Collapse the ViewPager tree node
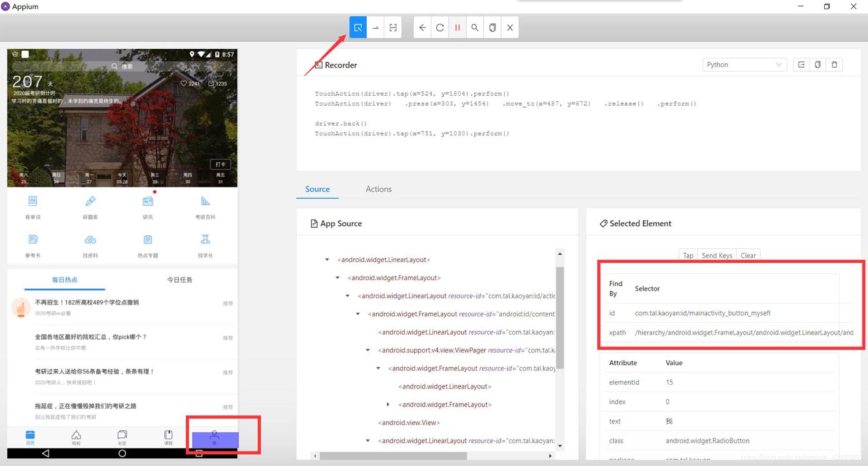 [368, 350]
